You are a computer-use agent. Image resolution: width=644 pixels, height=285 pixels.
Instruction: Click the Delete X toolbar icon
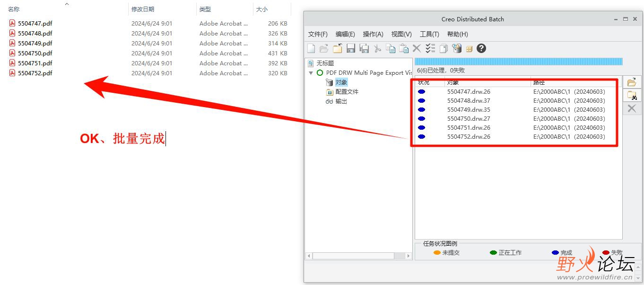pyautogui.click(x=417, y=48)
